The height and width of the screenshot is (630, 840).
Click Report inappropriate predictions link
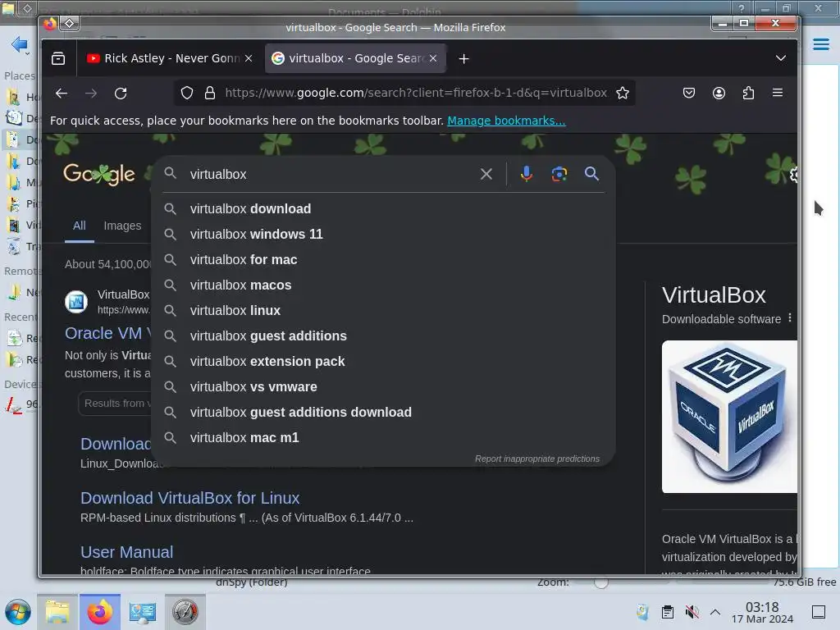click(536, 459)
